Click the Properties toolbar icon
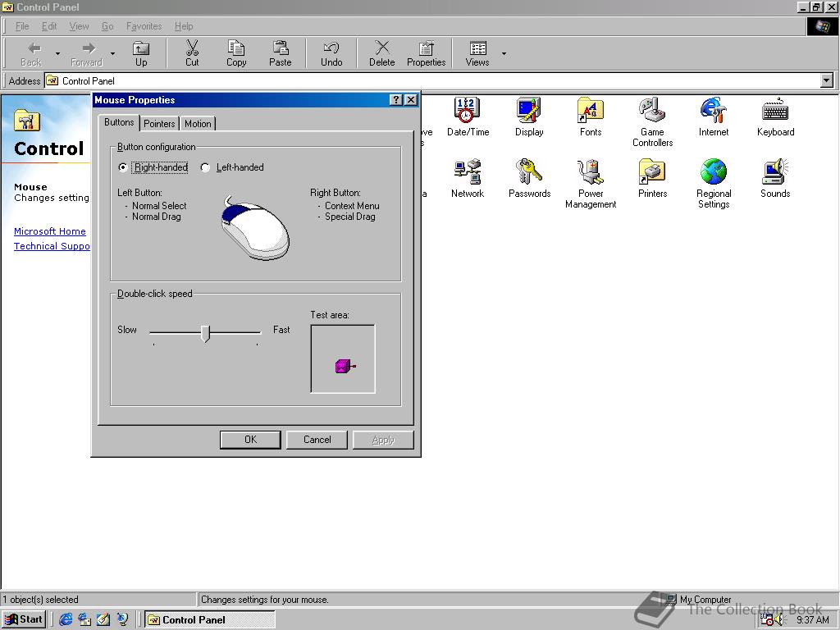Screen dimensions: 840x630 click(427, 48)
